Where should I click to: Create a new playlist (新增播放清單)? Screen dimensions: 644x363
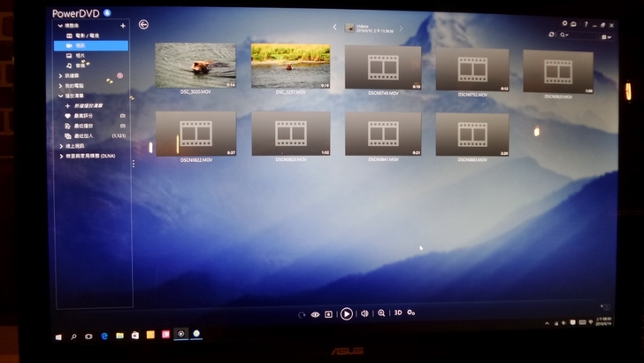pos(84,106)
